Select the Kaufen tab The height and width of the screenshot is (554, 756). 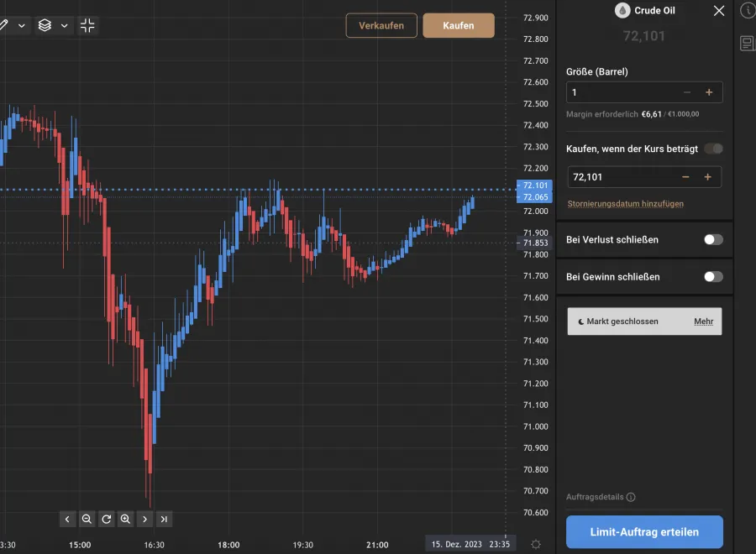coord(459,25)
